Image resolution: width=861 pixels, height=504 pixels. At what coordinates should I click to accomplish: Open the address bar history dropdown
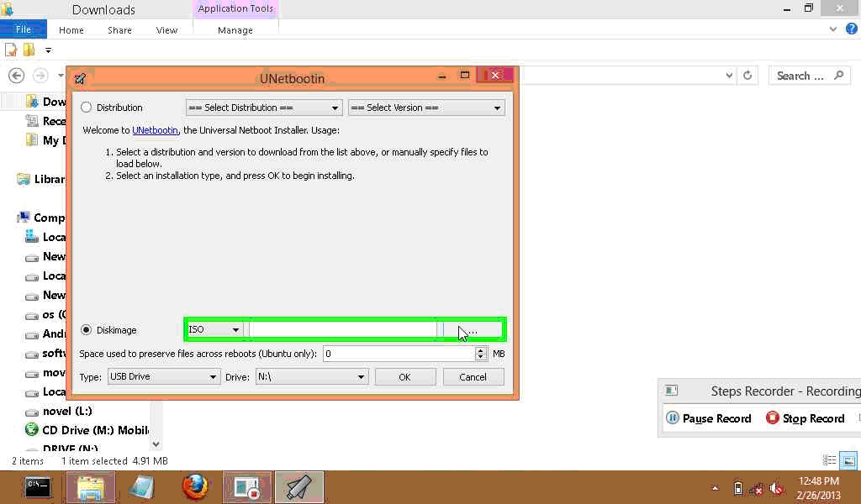click(x=729, y=75)
